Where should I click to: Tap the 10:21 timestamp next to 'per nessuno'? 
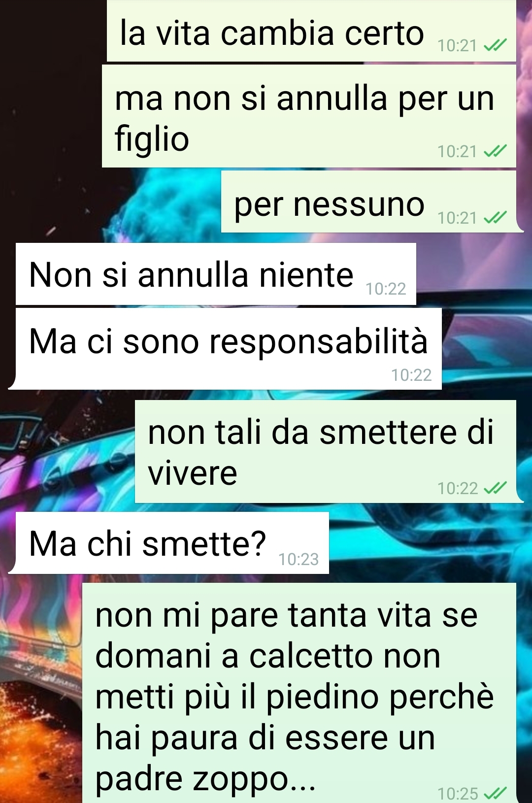click(x=457, y=217)
